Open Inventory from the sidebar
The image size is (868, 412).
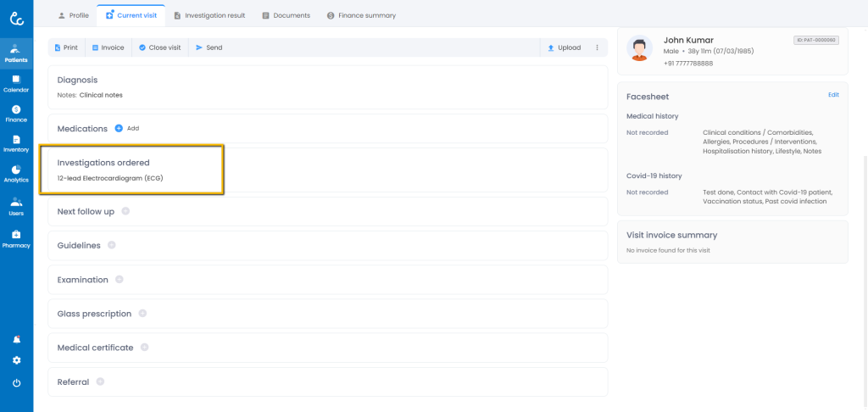(16, 143)
